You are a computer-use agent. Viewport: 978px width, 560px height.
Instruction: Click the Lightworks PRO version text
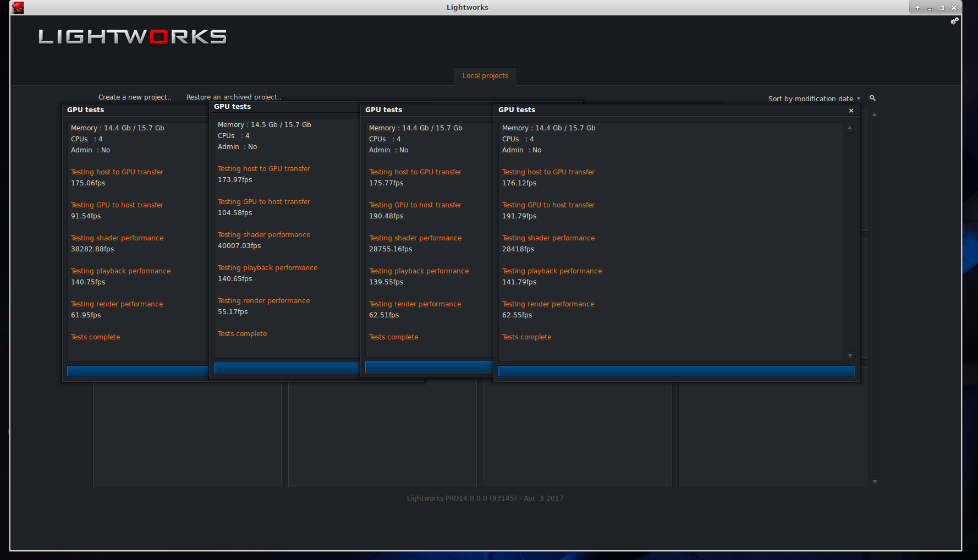click(485, 498)
